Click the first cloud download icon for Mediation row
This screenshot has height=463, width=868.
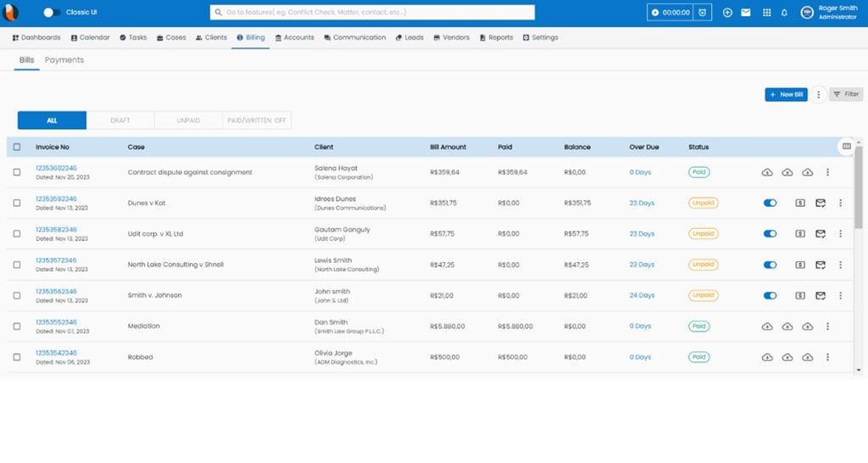[767, 326]
